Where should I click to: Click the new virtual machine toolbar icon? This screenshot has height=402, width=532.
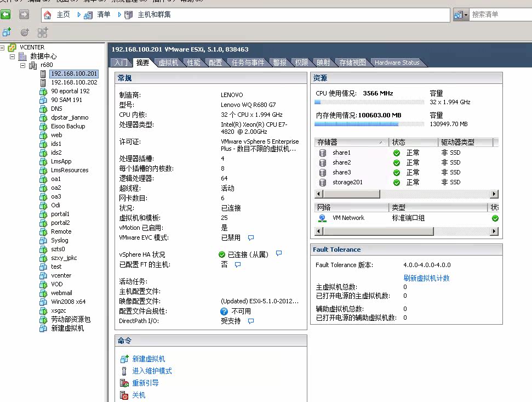tap(7, 32)
